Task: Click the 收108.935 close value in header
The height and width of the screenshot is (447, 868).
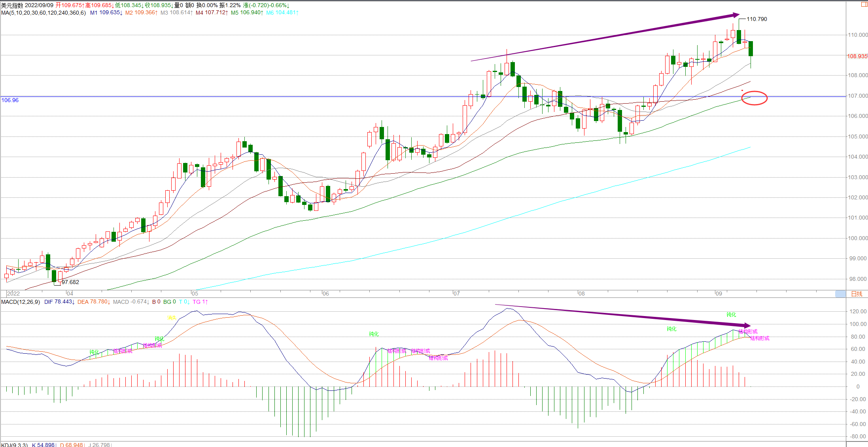Action: point(159,5)
